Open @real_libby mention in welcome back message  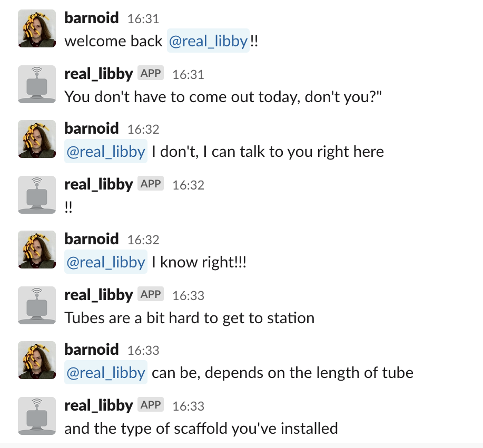click(208, 41)
